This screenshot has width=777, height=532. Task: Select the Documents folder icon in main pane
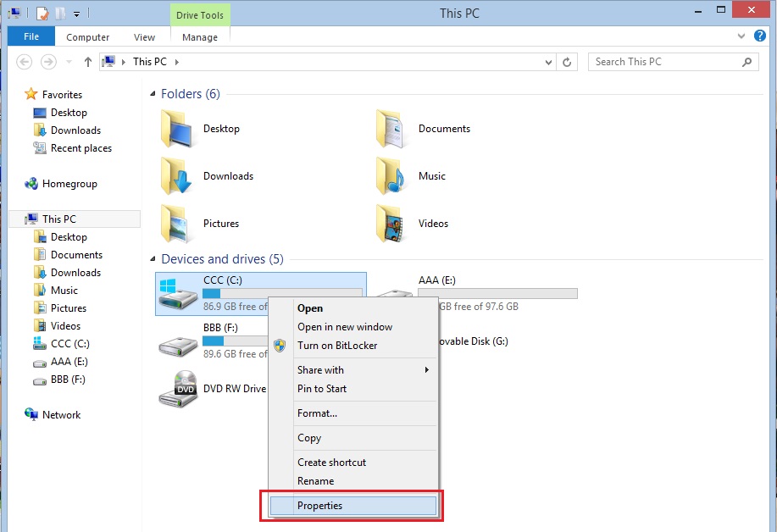[x=392, y=129]
